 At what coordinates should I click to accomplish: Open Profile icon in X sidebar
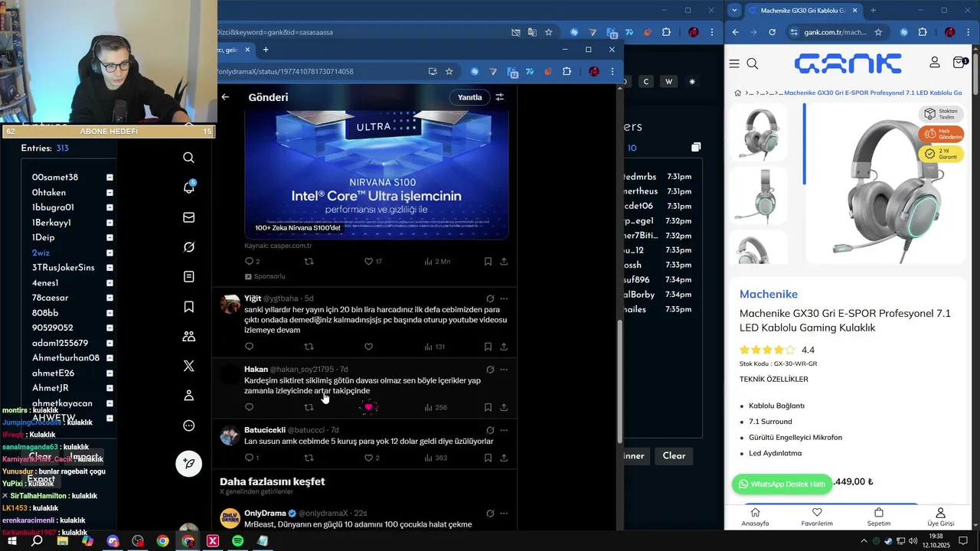click(x=188, y=396)
